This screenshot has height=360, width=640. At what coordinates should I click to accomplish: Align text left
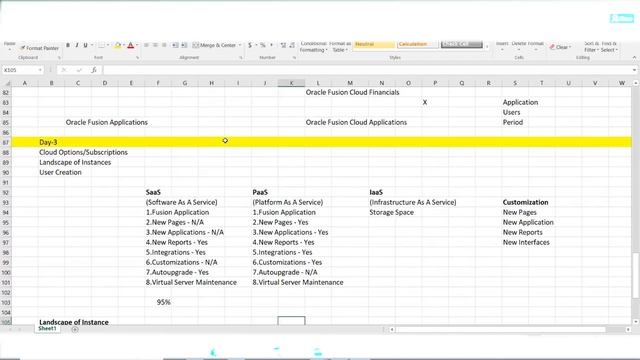click(x=146, y=45)
